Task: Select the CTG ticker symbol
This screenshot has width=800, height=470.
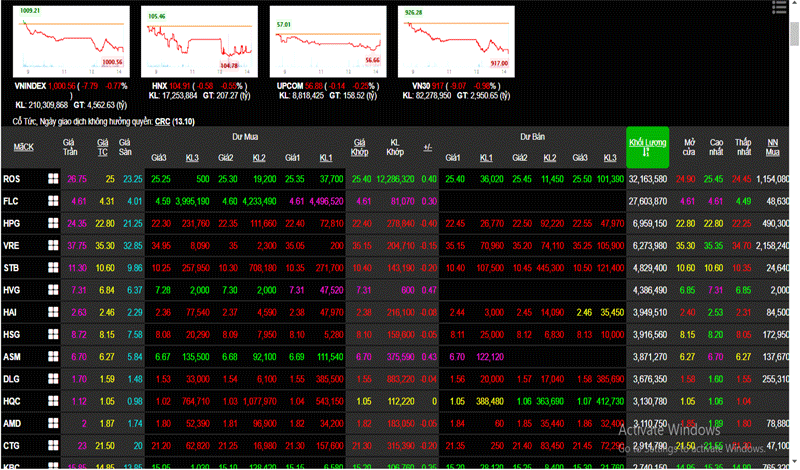Action: 11,445
